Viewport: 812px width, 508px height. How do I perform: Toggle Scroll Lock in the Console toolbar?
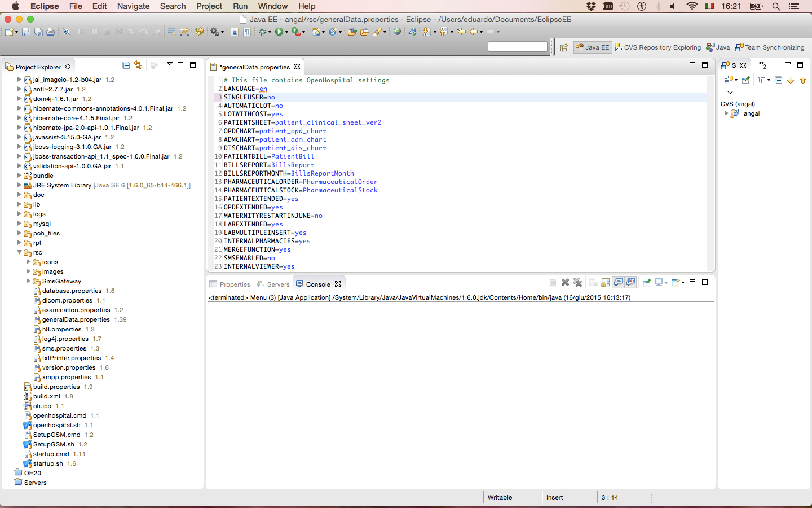[605, 282]
